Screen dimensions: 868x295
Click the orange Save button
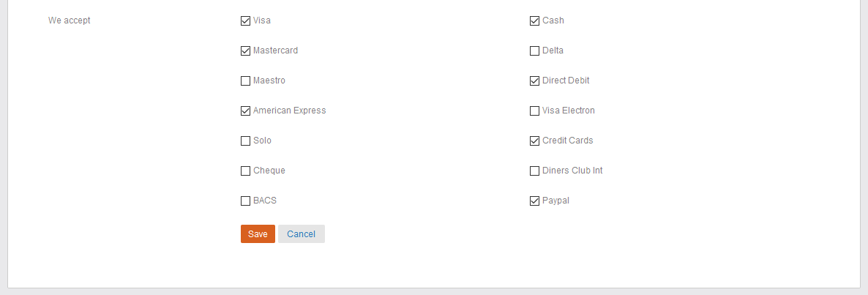tap(258, 234)
